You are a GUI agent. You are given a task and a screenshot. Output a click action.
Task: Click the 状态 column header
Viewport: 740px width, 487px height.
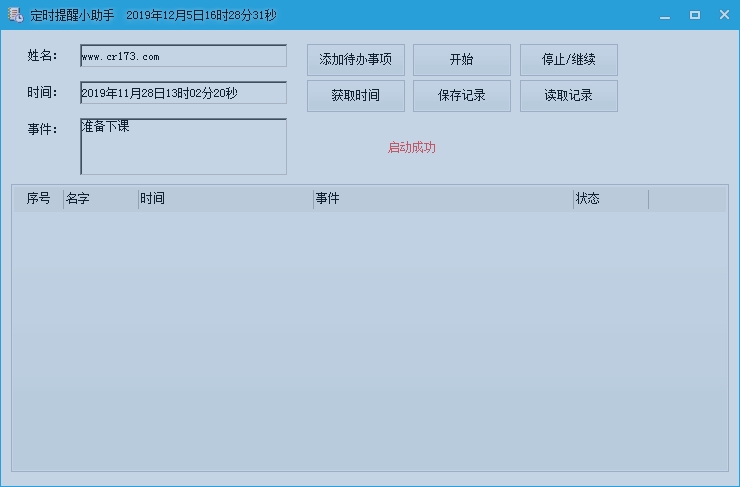tap(610, 199)
